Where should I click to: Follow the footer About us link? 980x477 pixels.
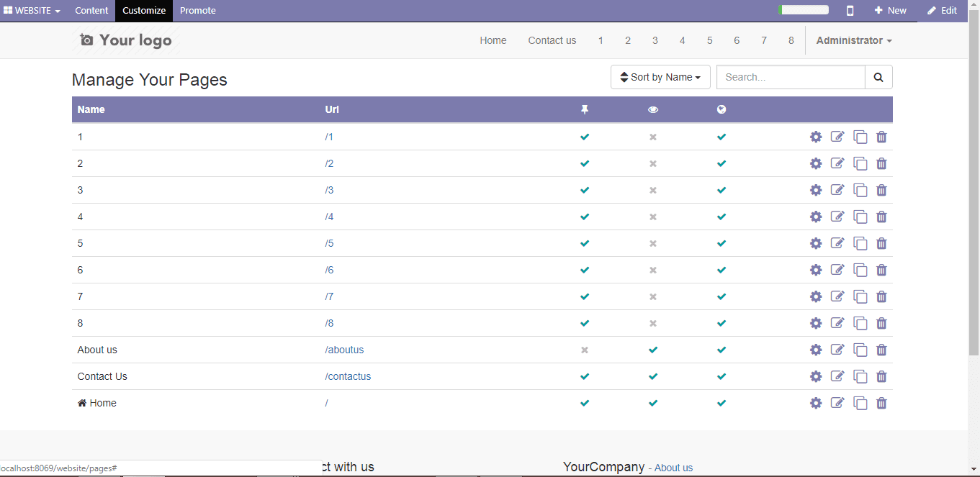click(x=673, y=468)
